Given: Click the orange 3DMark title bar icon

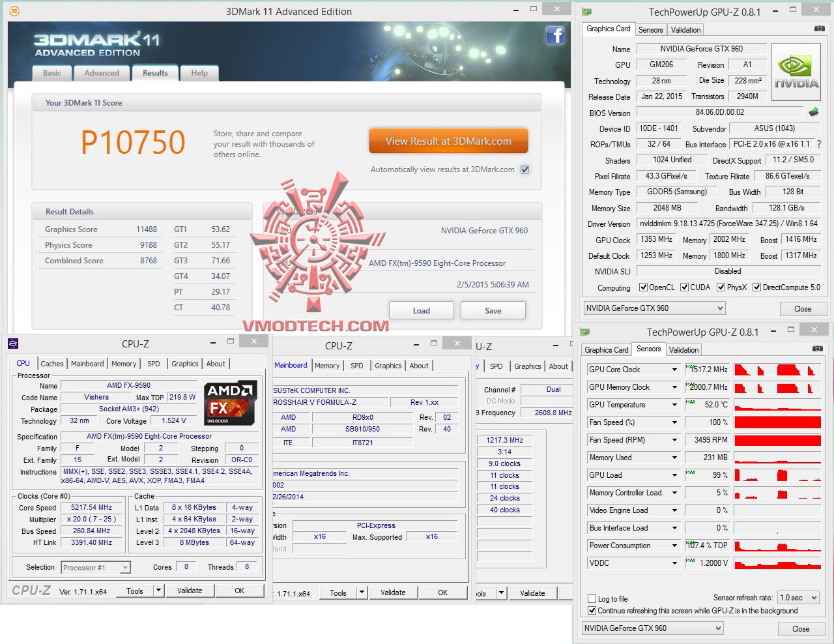Looking at the screenshot, I should point(14,11).
